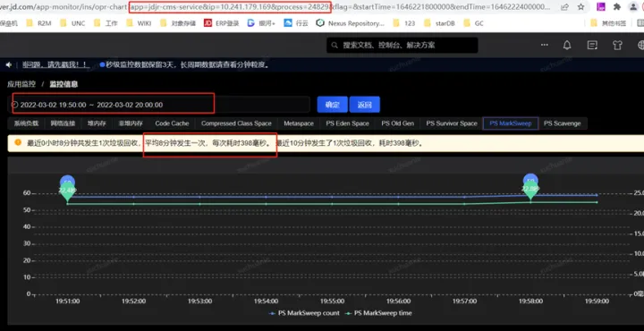Screen dimensions: 644x331
Task: Open the browser profile avatar icon
Action: (x=634, y=7)
